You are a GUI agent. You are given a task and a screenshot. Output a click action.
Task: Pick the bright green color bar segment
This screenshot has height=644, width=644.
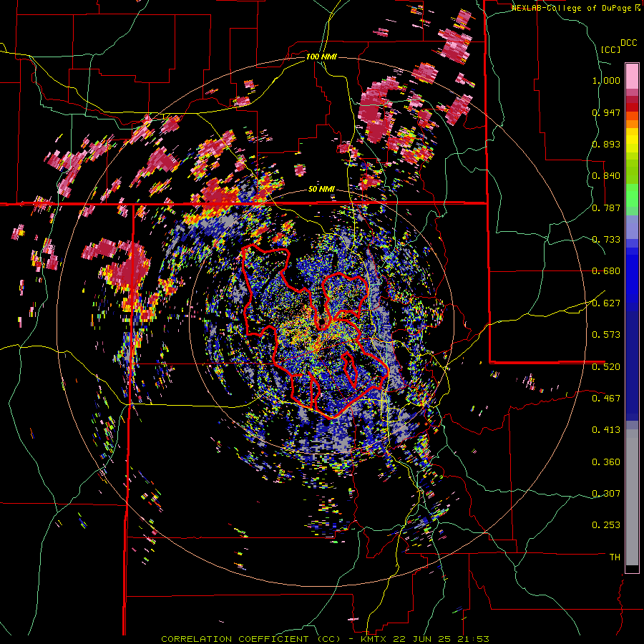click(632, 195)
